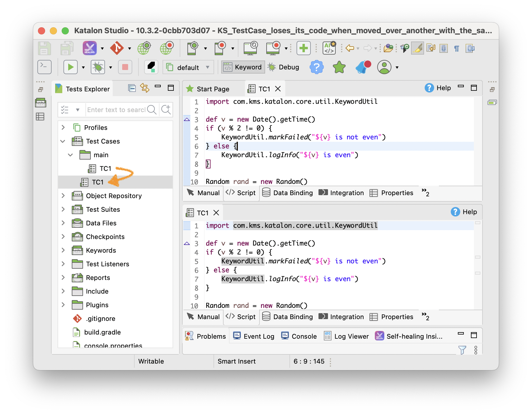Switch to Debug perspective

click(x=283, y=67)
